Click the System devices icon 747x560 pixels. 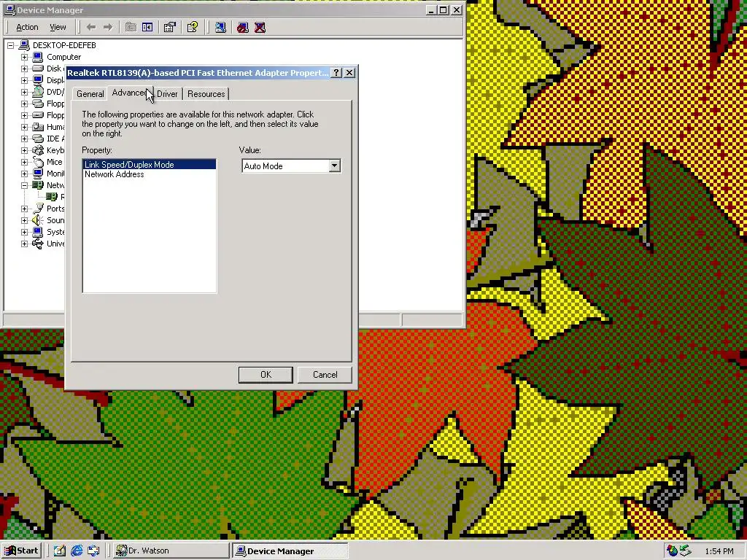(x=38, y=232)
